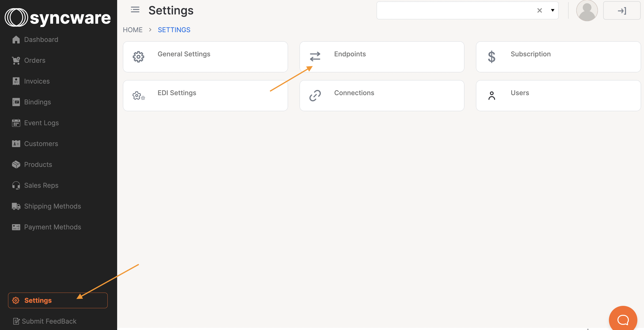This screenshot has width=644, height=330.
Task: Open Bindings via its sidebar icon
Action: coord(16,102)
